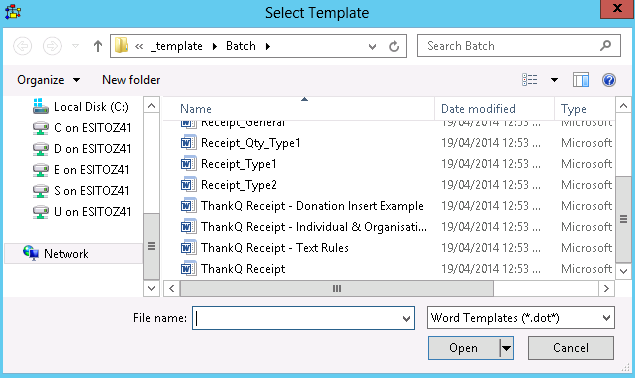Viewport: 635px width, 378px height.
Task: Select U on ESITOZ41 drive
Action: click(82, 212)
